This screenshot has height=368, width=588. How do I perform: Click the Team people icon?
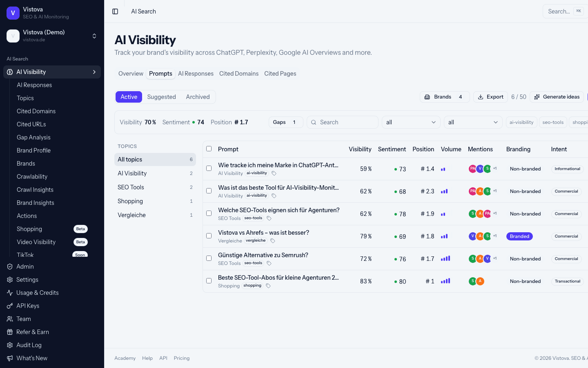(10, 319)
